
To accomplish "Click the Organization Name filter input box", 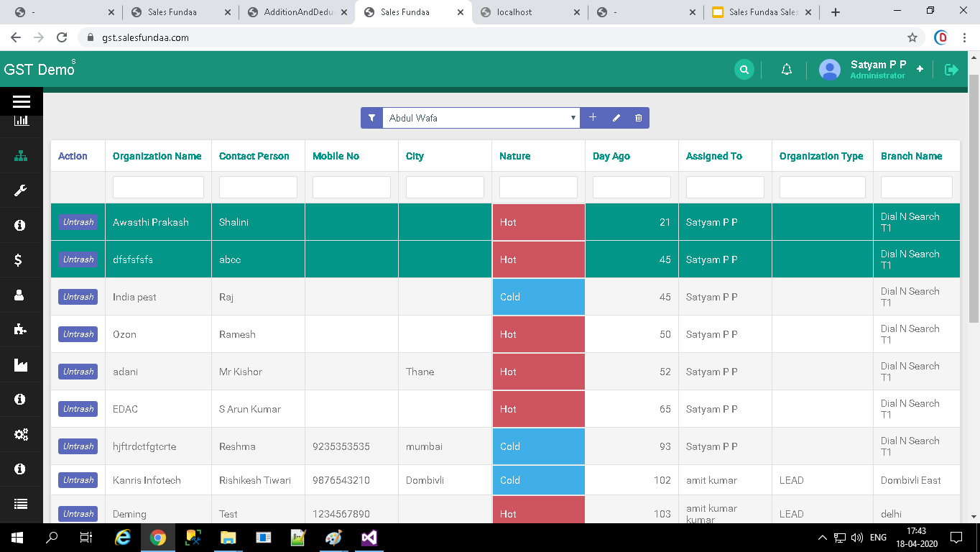I will pyautogui.click(x=158, y=188).
